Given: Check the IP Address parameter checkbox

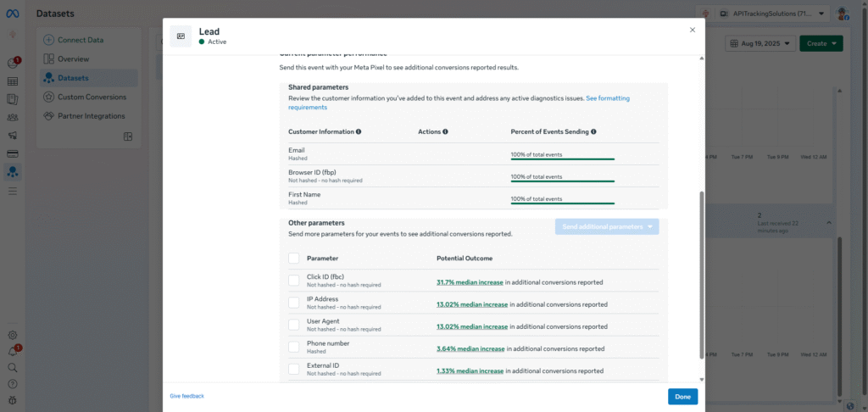Looking at the screenshot, I should tap(293, 303).
